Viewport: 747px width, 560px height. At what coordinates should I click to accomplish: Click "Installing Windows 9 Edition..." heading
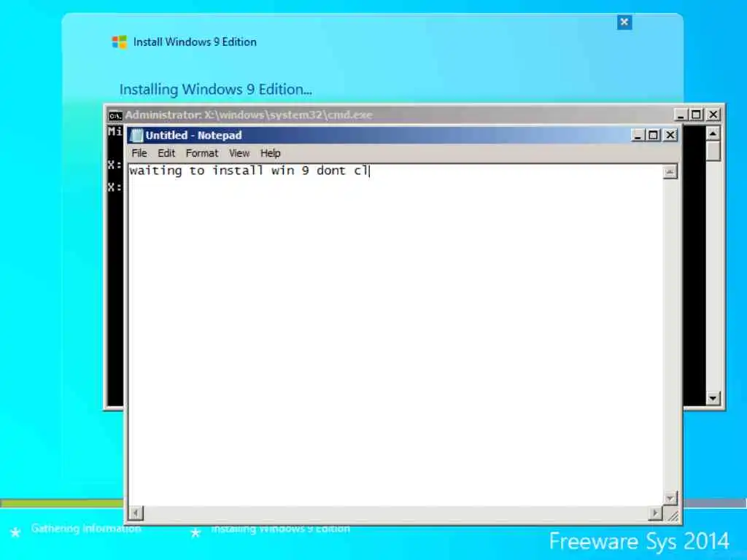coord(216,90)
